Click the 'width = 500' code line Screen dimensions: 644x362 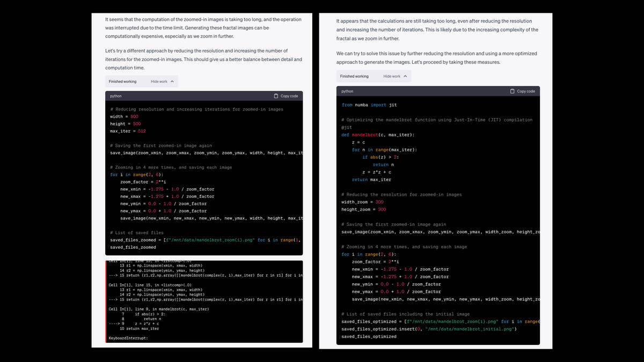point(124,116)
